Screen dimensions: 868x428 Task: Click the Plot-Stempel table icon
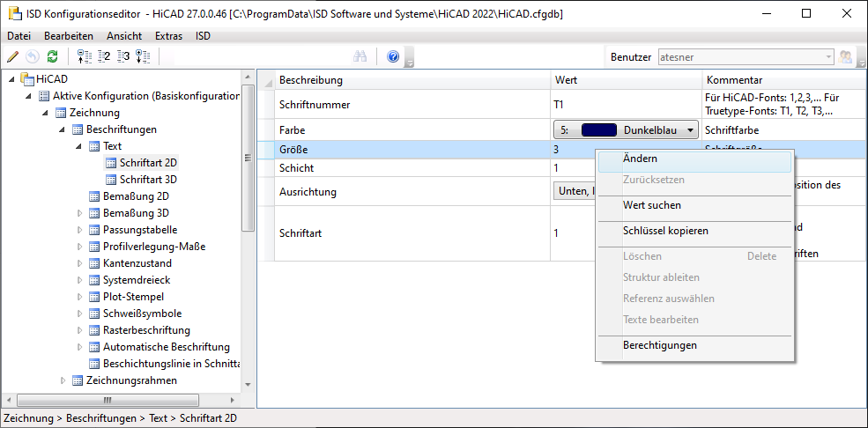[94, 297]
